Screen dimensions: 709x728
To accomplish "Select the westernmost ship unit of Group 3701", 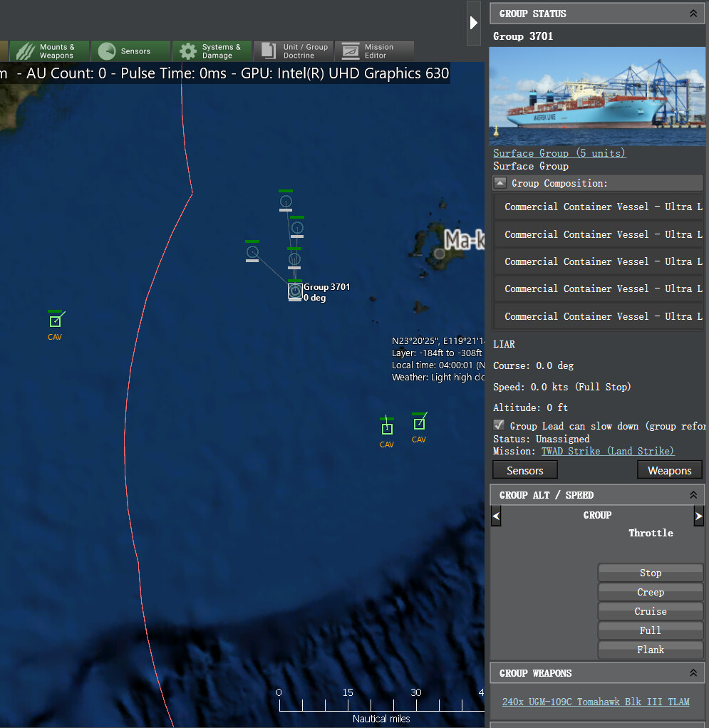I will pos(252,252).
